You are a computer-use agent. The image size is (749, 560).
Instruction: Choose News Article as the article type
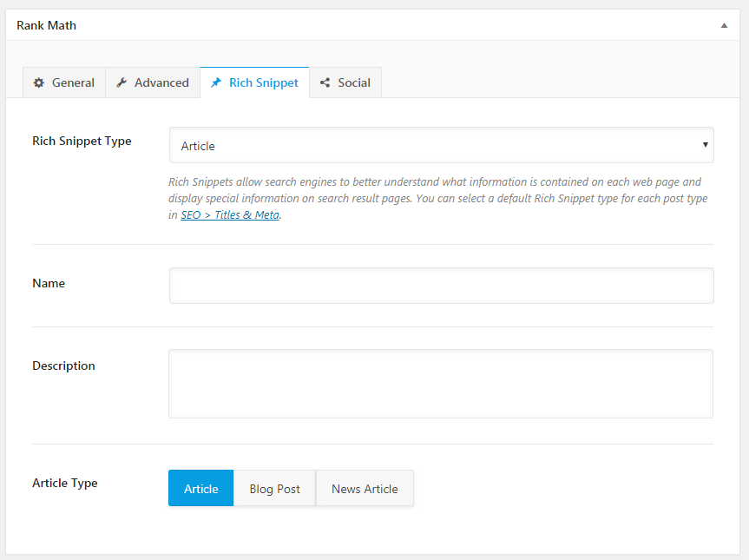365,488
